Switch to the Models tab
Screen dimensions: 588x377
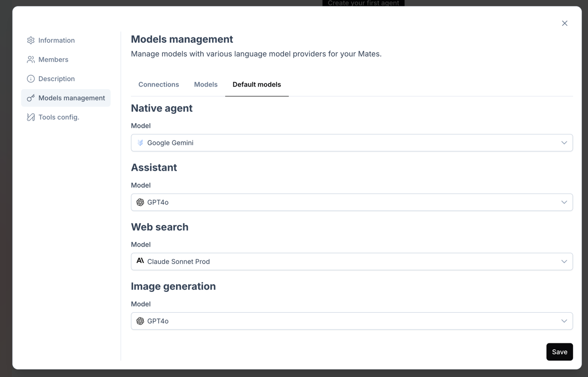(x=206, y=84)
